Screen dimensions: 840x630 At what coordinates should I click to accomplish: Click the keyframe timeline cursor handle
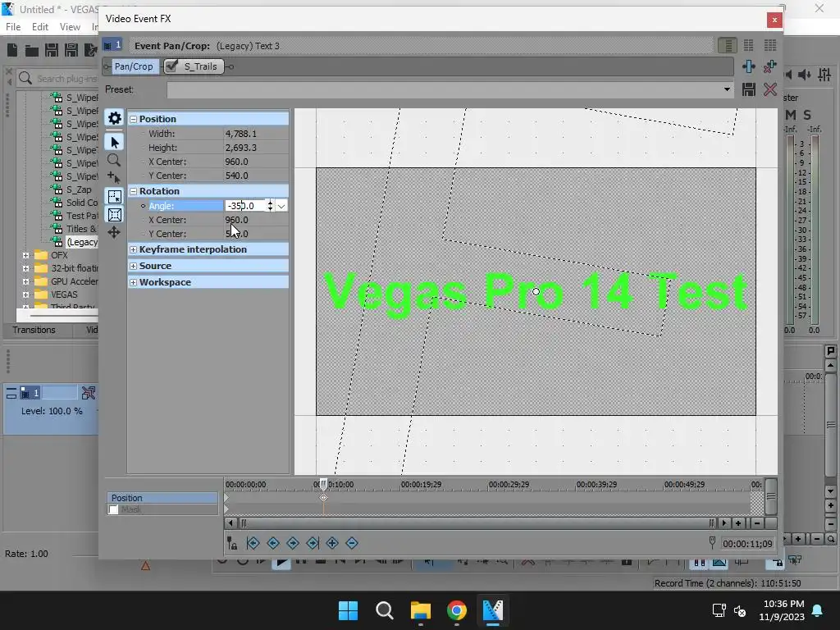click(x=323, y=484)
